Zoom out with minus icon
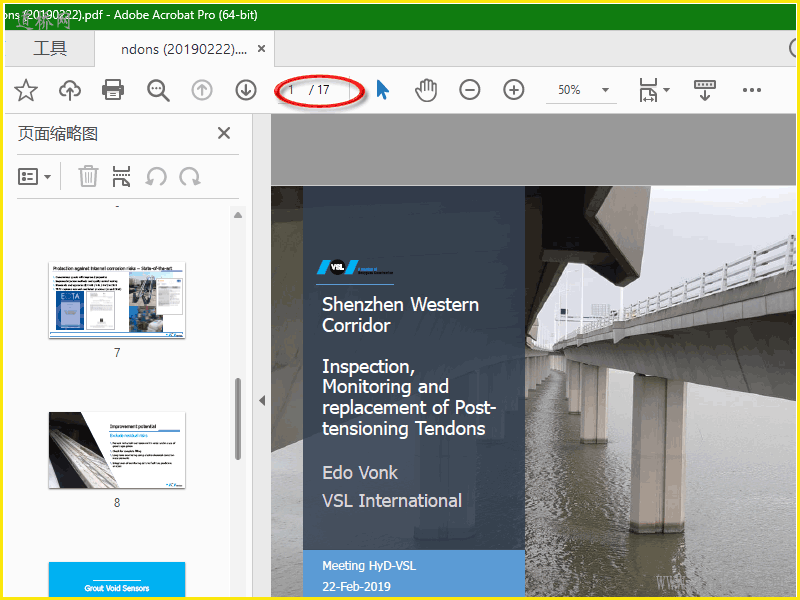The image size is (800, 600). point(469,90)
